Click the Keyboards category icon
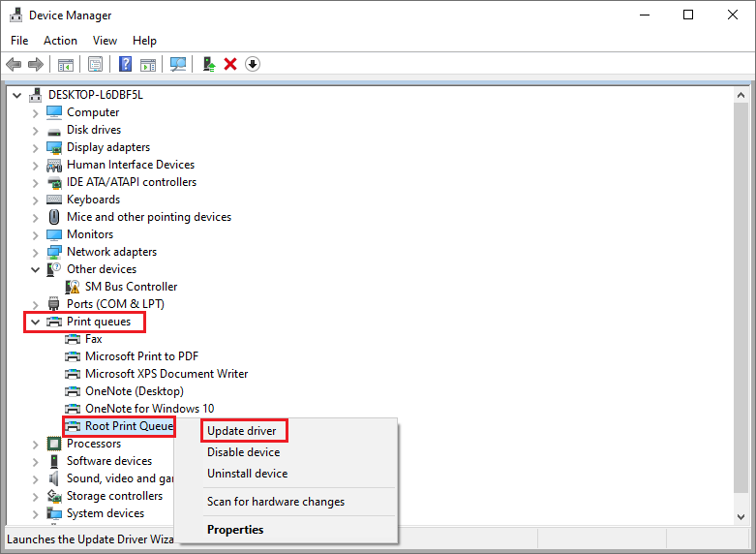This screenshot has width=756, height=554. tap(54, 200)
